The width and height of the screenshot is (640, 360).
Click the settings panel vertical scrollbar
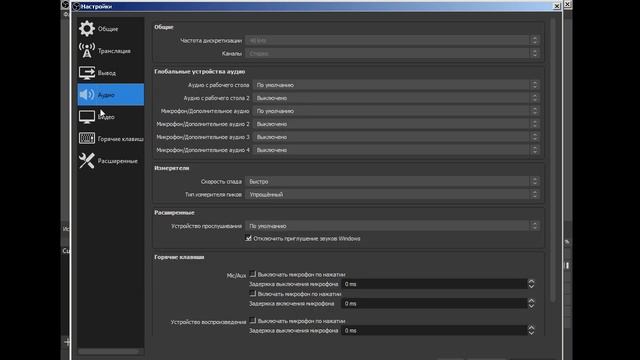pos(553,159)
